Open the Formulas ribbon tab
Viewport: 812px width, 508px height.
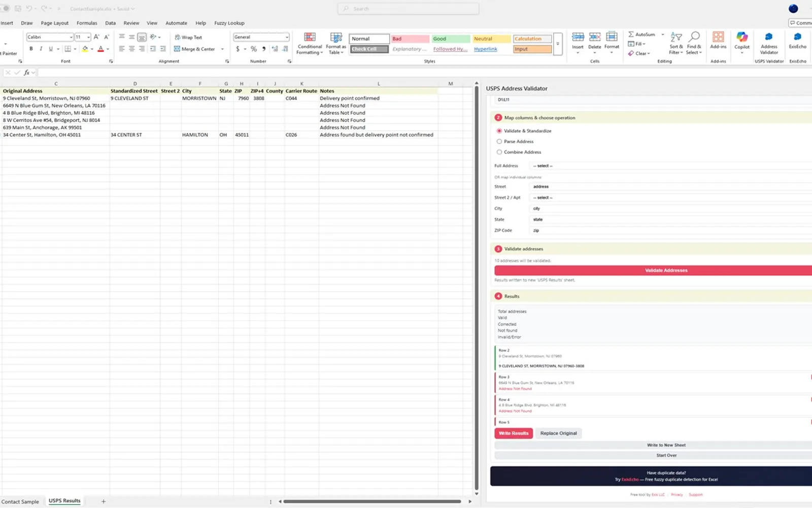(87, 23)
